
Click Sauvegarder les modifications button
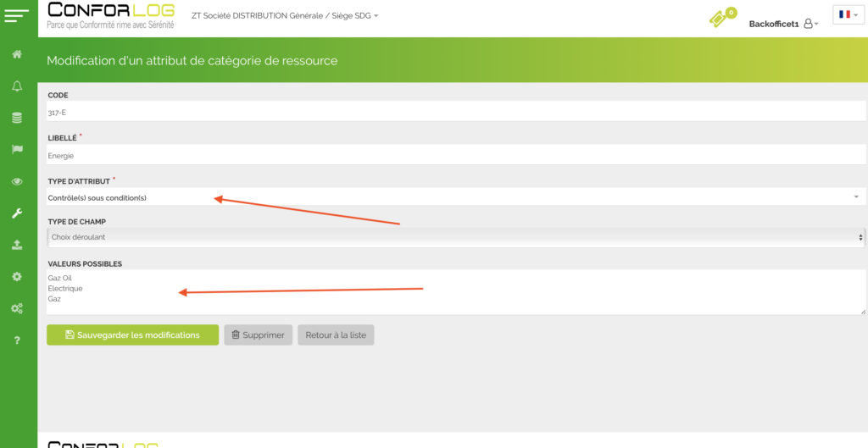click(x=132, y=335)
